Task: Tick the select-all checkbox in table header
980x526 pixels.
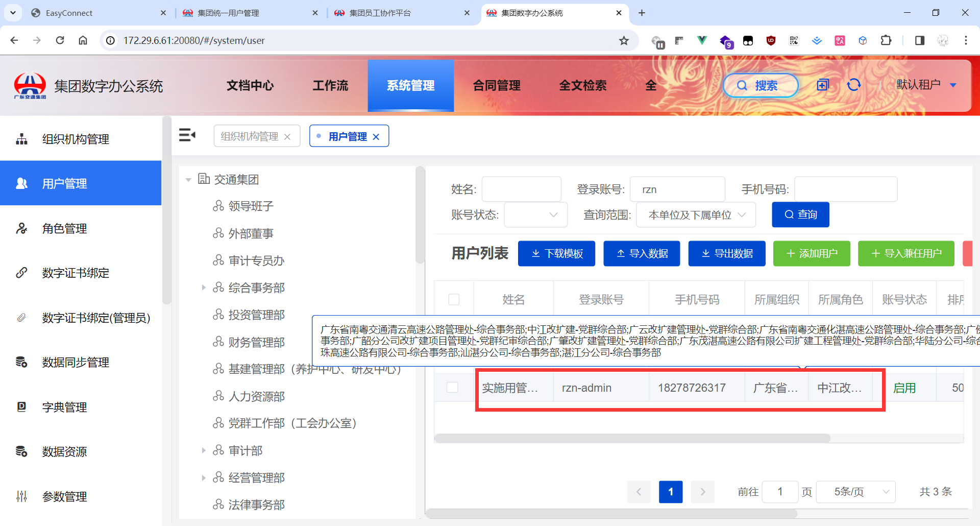Action: pos(454,299)
